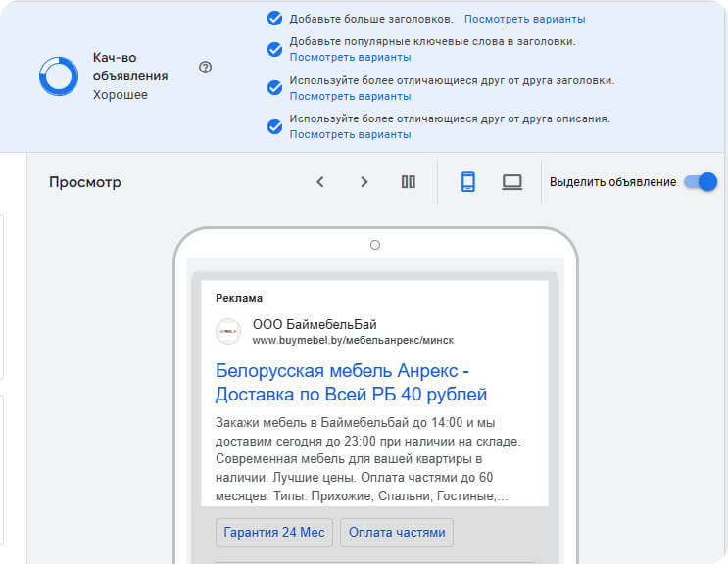Image resolution: width=728 pixels, height=564 pixels.
Task: Switch to desktop preview
Action: pyautogui.click(x=512, y=182)
